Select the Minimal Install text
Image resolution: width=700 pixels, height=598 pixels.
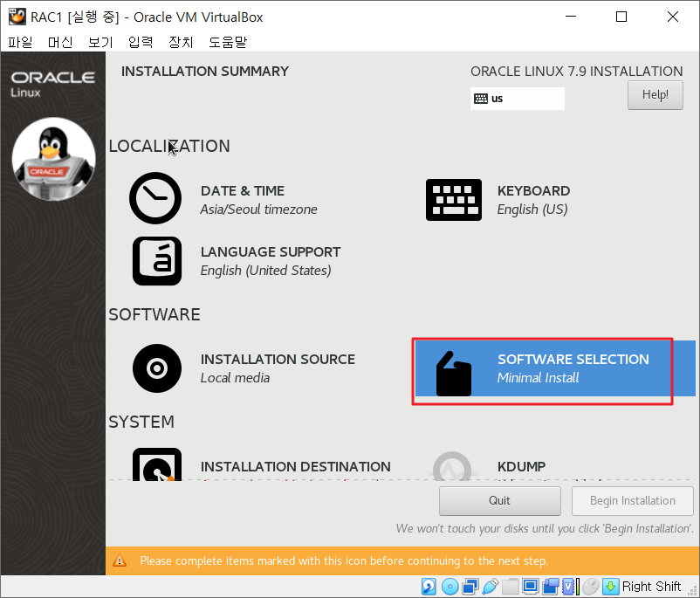538,378
